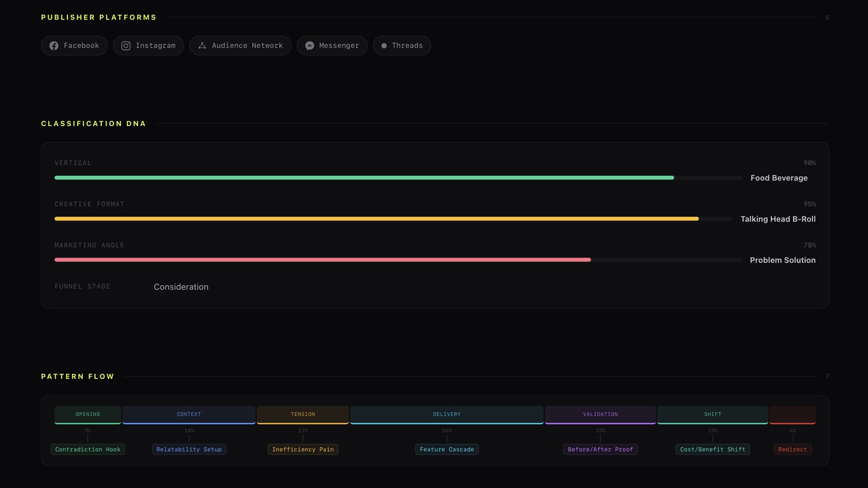This screenshot has width=868, height=488.
Task: Click the Feature Cascade tag
Action: 447,449
